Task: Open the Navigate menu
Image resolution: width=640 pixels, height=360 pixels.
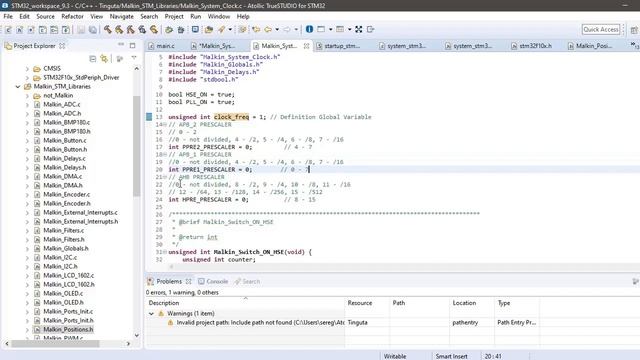Action: click(122, 16)
